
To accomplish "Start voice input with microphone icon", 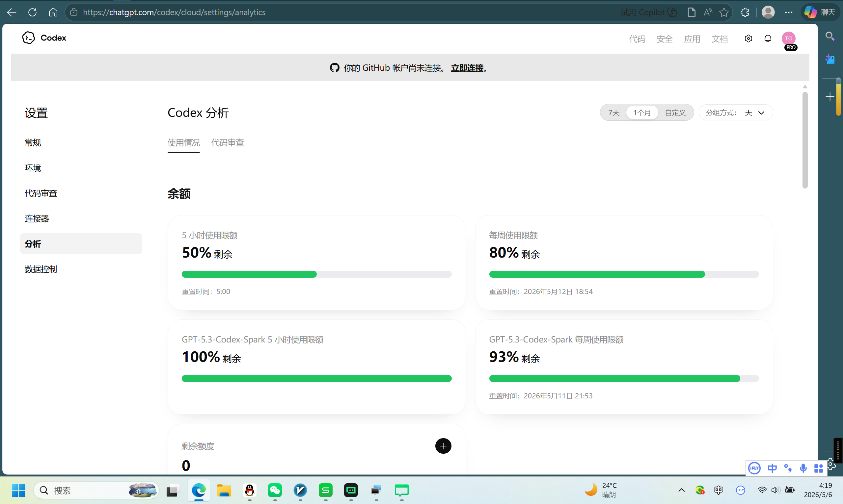I will [803, 468].
